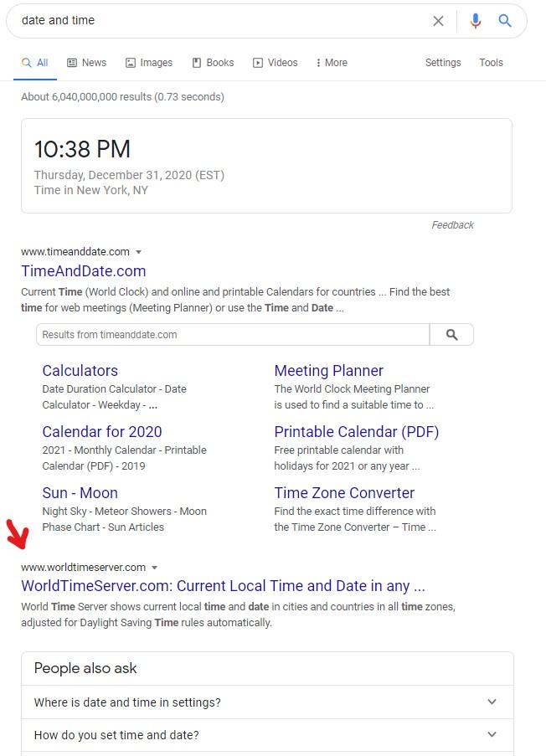This screenshot has width=546, height=756.
Task: Open the Time Zone Converter sitelink
Action: coord(344,493)
